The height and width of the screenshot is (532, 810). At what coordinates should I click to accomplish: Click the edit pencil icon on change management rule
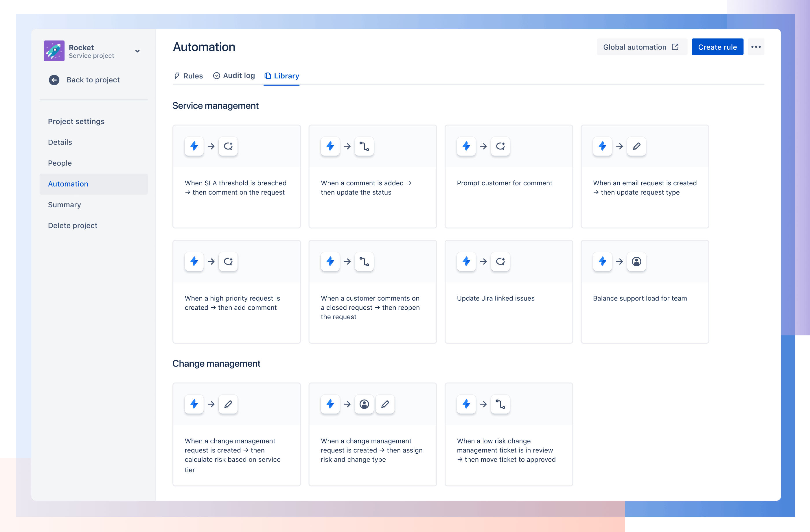click(x=227, y=404)
